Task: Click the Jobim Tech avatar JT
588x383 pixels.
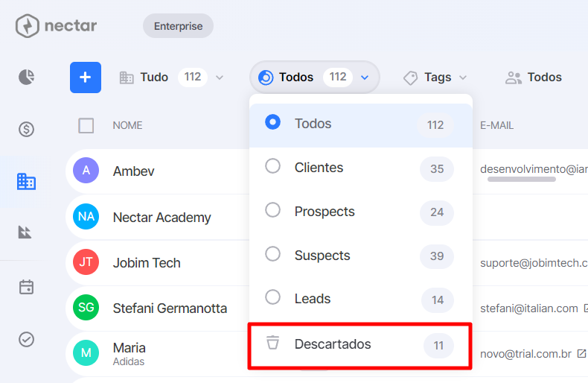Action: click(x=86, y=262)
